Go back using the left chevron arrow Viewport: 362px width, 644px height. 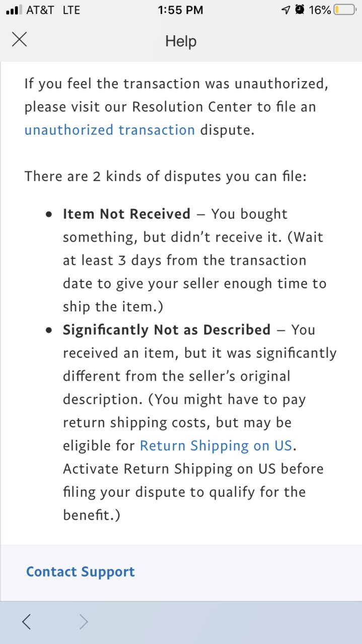(x=26, y=622)
